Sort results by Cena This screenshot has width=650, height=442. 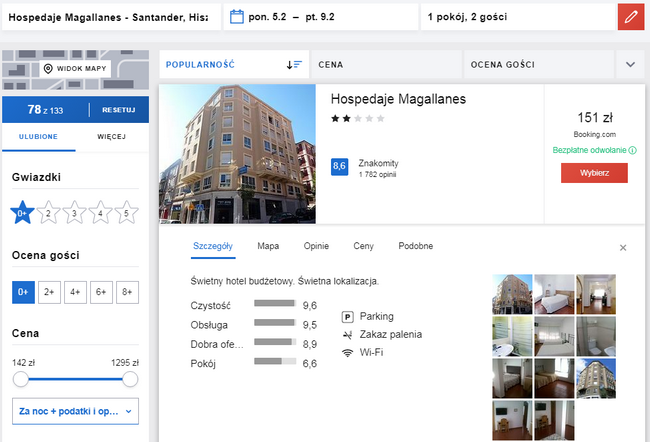coord(386,64)
